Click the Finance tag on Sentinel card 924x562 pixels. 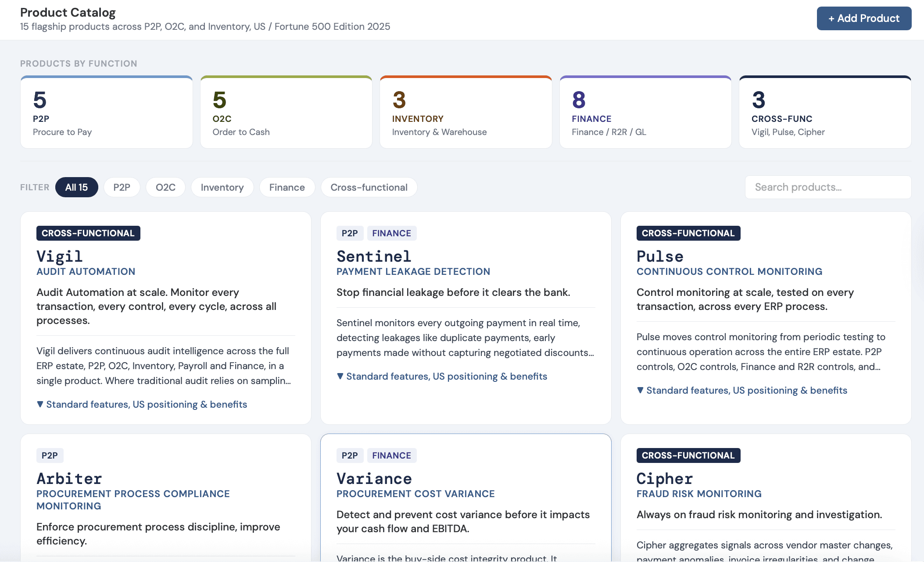pyautogui.click(x=391, y=233)
